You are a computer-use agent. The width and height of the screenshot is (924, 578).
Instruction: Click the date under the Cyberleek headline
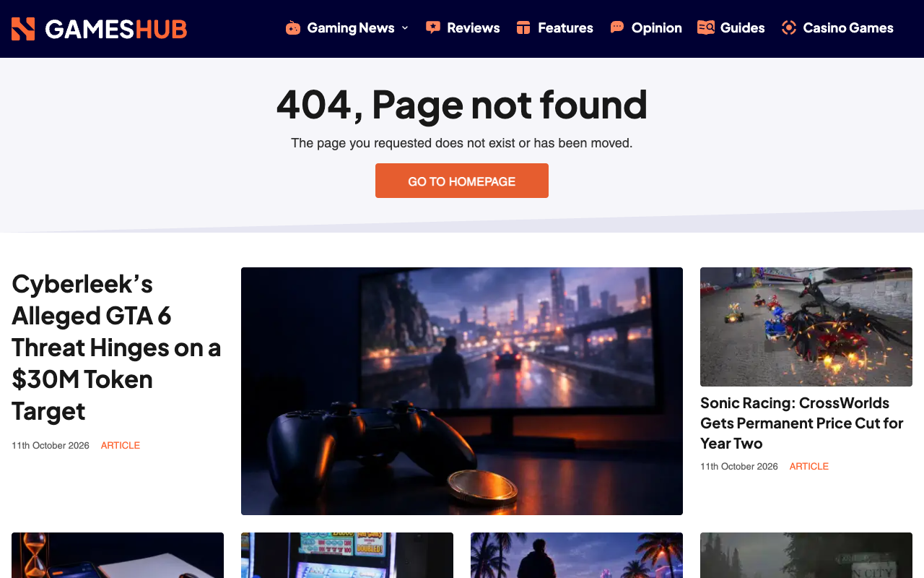tap(51, 446)
